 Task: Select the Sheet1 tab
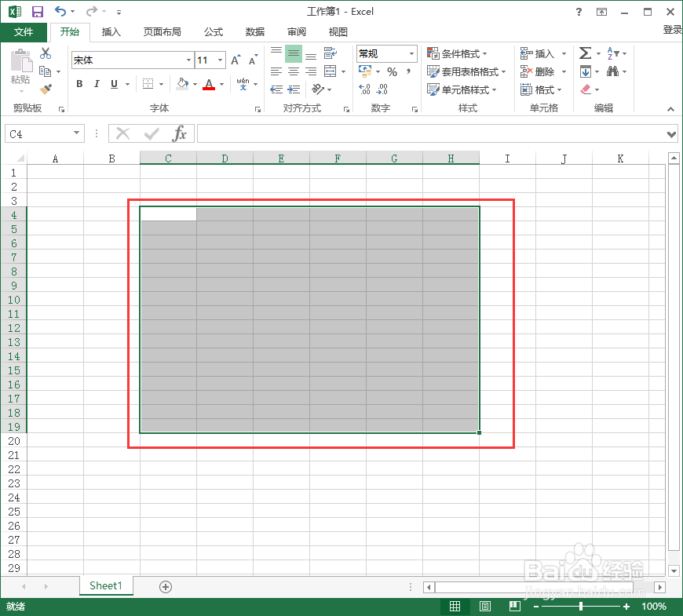(x=106, y=585)
